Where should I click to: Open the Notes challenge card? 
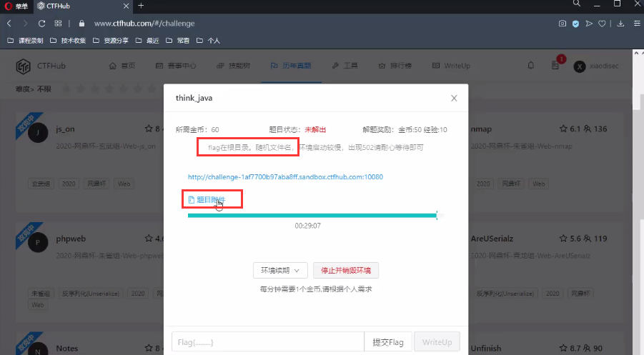pos(89,344)
